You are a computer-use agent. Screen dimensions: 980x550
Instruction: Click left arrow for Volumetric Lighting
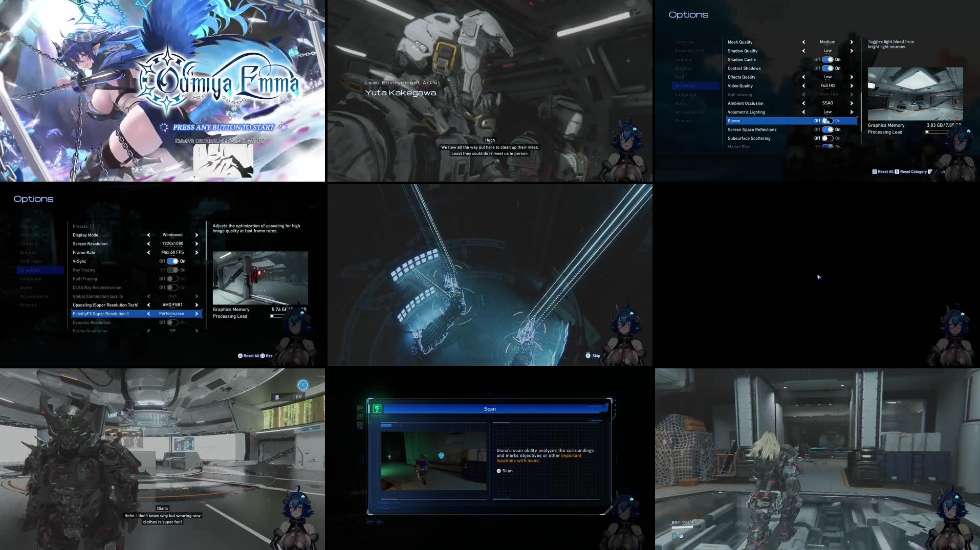[803, 112]
